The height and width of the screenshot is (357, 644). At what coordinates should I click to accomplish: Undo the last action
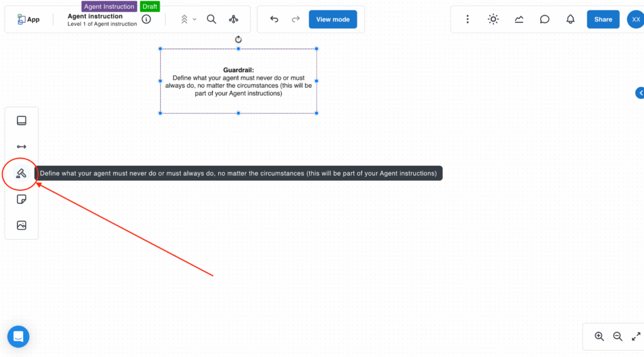coord(274,20)
